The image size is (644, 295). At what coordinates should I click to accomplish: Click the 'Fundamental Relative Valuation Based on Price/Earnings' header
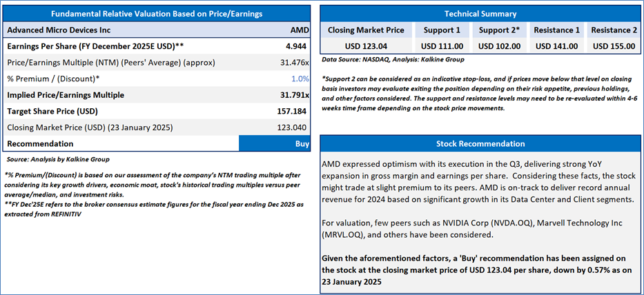[x=157, y=14]
